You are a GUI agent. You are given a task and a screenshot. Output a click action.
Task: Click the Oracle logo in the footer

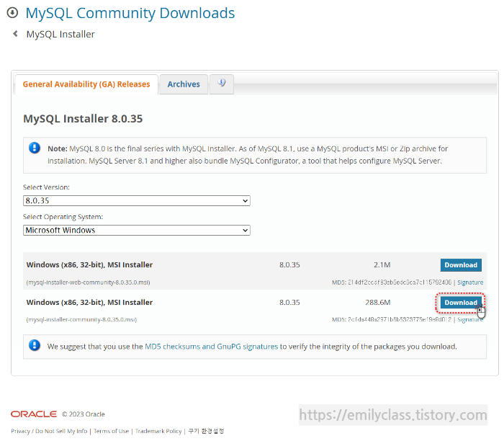pos(34,414)
